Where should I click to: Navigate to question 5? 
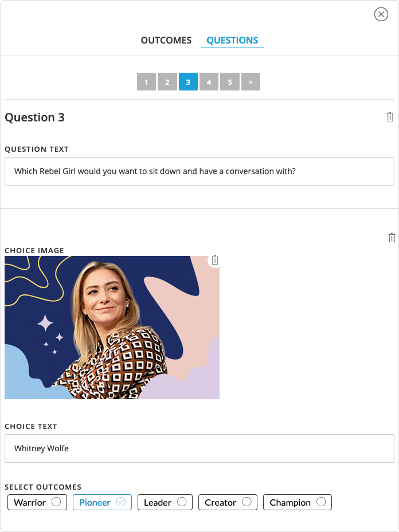pos(230,82)
